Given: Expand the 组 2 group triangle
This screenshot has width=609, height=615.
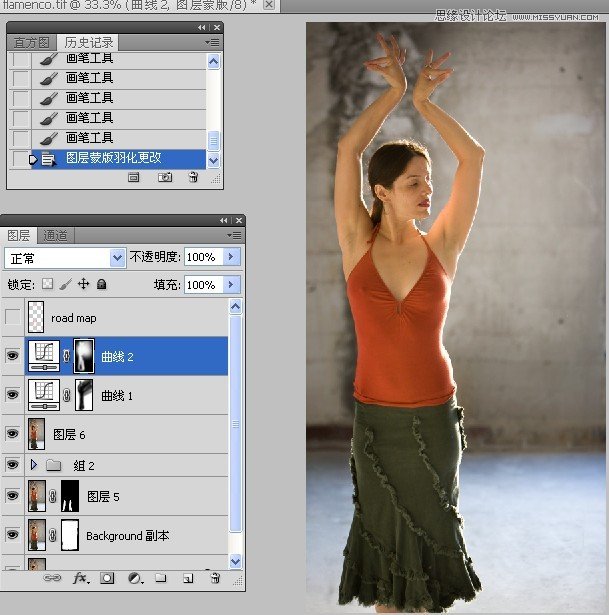Looking at the screenshot, I should pyautogui.click(x=34, y=465).
